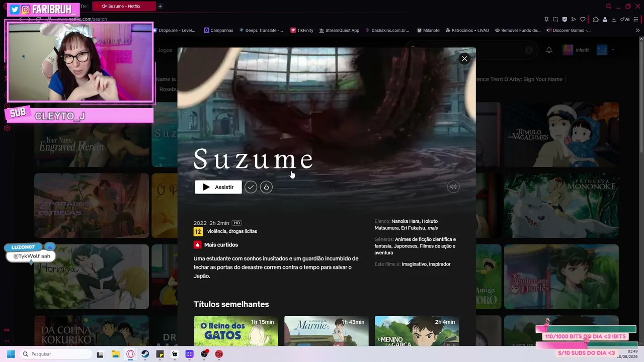
Task: Open the Remover Fundo bookmark
Action: (x=517, y=30)
